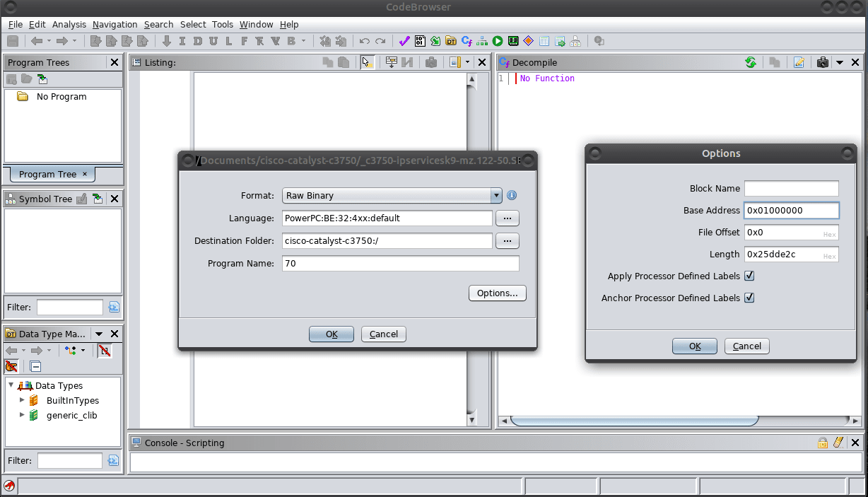Open the Memory Map toolbar icon
This screenshot has width=868, height=497.
point(513,41)
